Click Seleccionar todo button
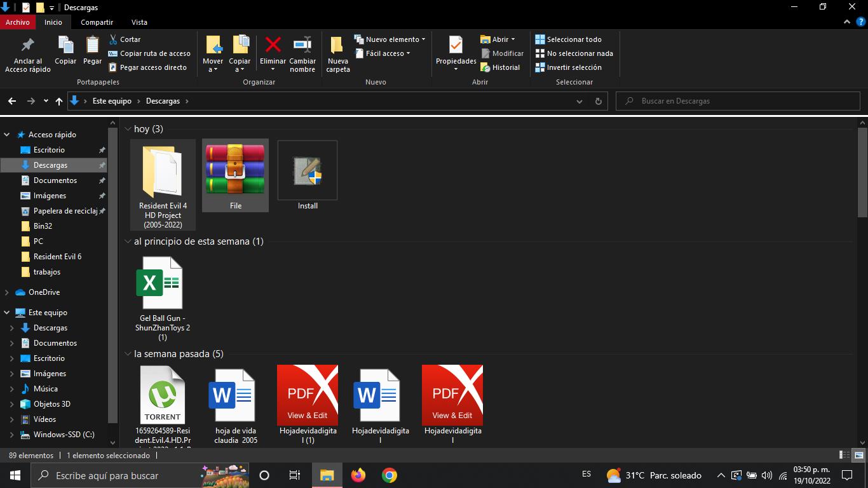The height and width of the screenshot is (488, 868). coord(568,39)
